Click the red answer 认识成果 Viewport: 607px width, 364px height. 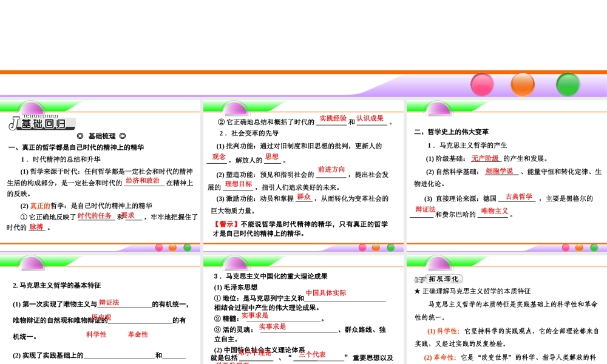pos(370,118)
